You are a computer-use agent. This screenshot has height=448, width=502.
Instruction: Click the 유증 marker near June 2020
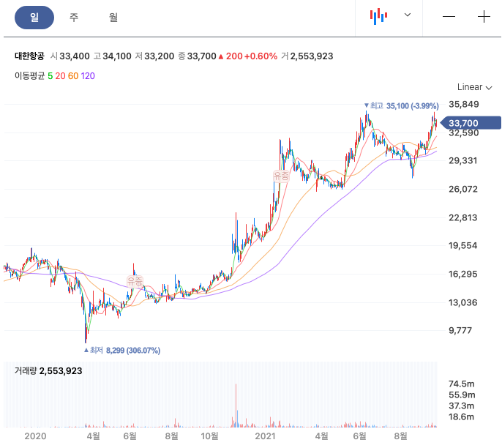pos(135,282)
